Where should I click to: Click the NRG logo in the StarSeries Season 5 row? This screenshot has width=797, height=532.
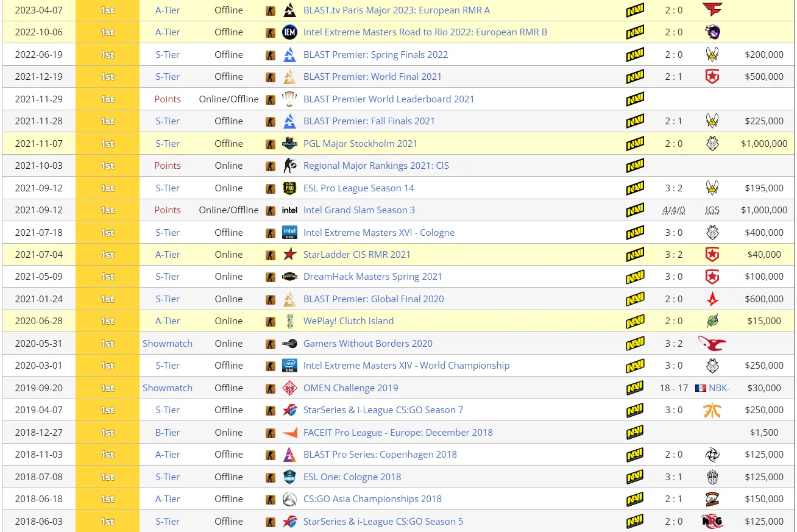point(712,521)
